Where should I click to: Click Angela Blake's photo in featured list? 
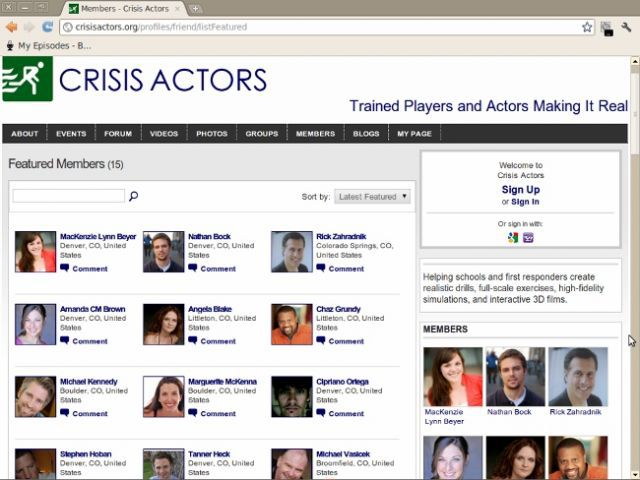pyautogui.click(x=164, y=324)
